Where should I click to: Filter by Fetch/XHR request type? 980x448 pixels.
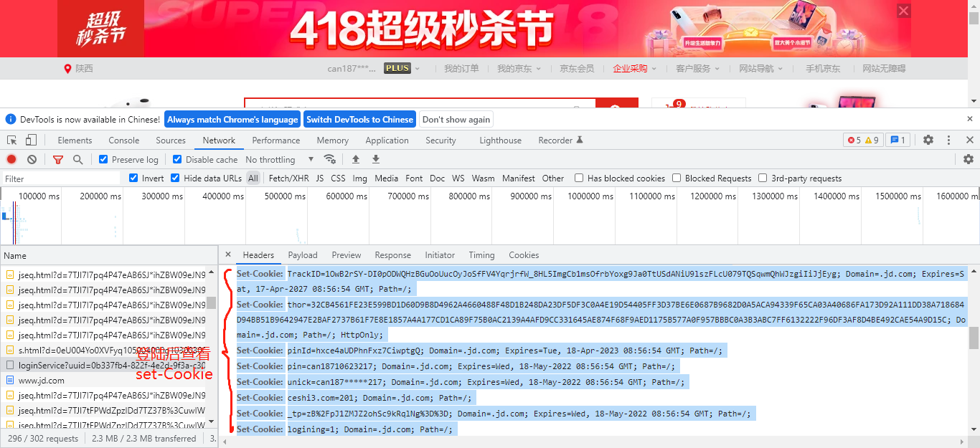289,178
